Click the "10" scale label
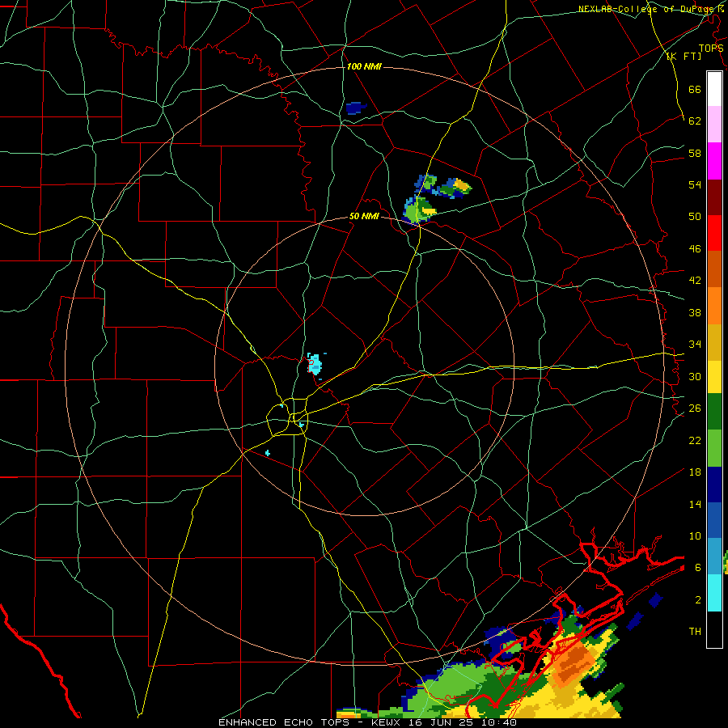The image size is (728, 728). (695, 535)
